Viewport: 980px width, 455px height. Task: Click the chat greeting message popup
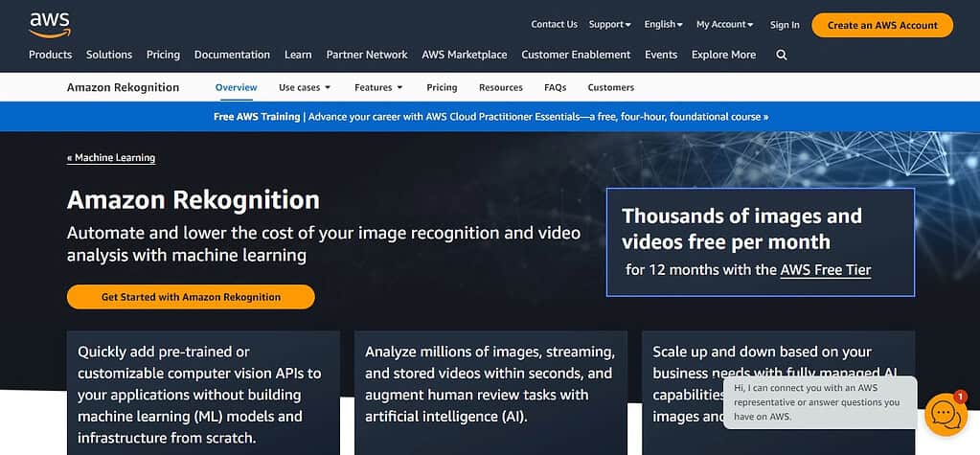pos(820,402)
